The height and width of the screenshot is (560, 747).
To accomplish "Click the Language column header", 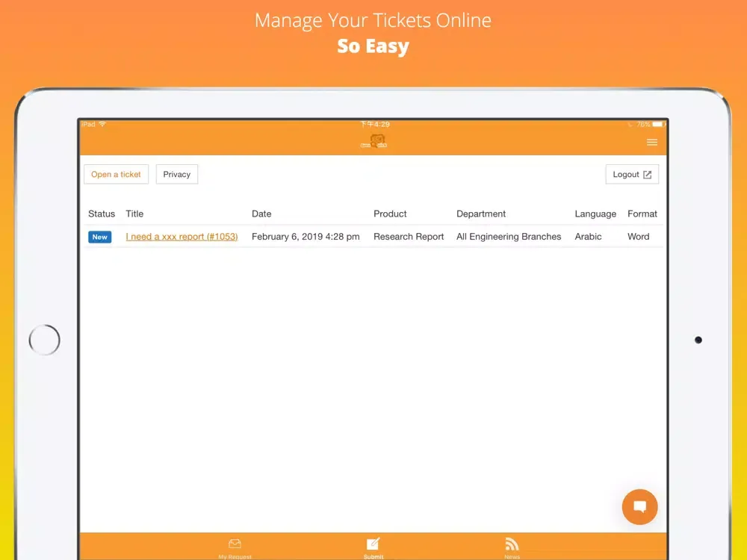I will pyautogui.click(x=595, y=214).
